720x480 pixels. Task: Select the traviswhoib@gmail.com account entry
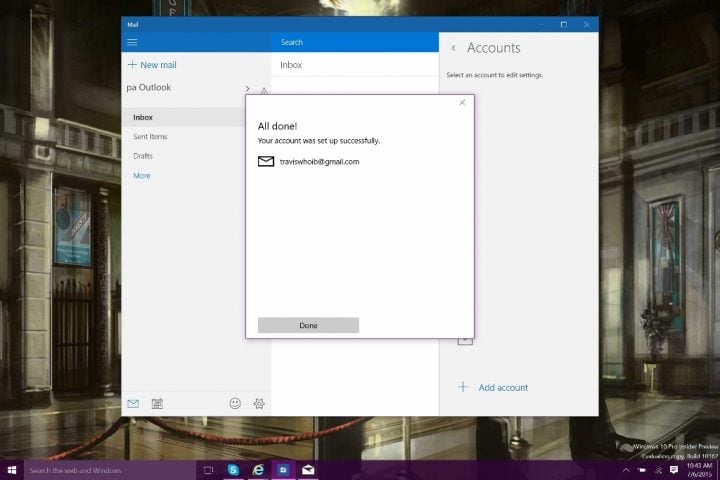[x=309, y=161]
